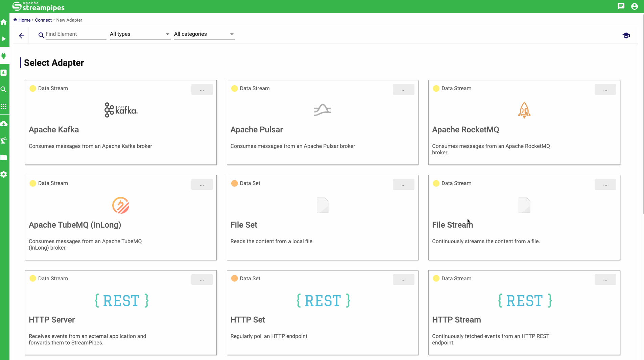The height and width of the screenshot is (360, 644).
Task: Open the Apache Kafka card options menu
Action: 202,89
